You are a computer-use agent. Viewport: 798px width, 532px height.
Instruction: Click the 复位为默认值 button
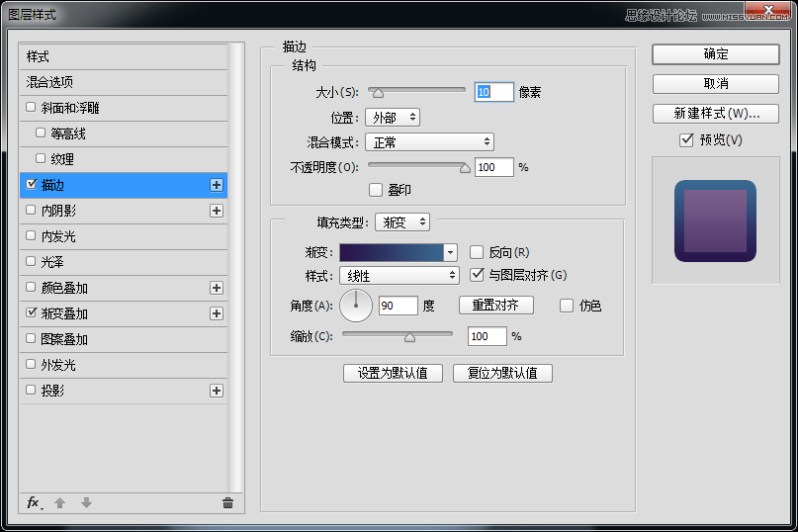pos(502,373)
